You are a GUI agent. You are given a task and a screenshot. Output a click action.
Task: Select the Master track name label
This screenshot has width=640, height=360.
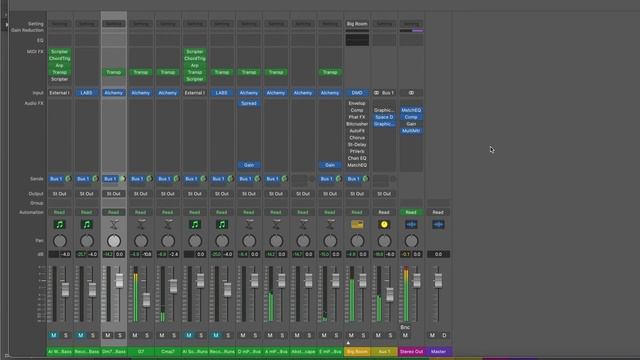click(x=438, y=351)
